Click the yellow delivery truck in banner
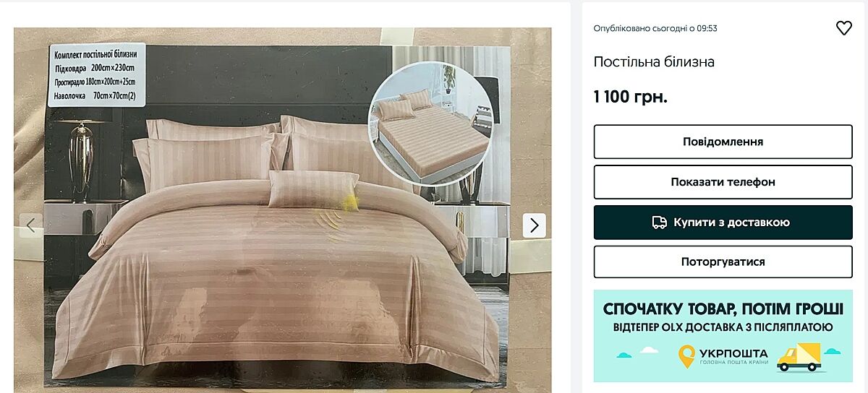Viewport: 868px width, 393px height. pos(799,357)
